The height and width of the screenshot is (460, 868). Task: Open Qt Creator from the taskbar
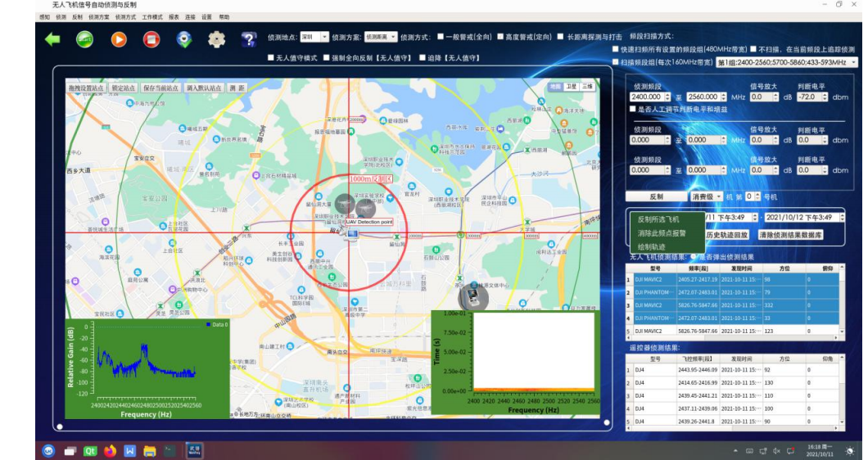pos(90,451)
